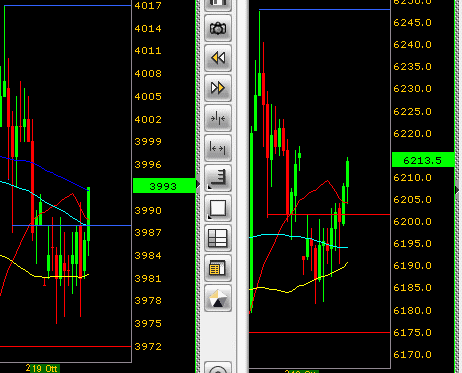The width and height of the screenshot is (462, 373).
Task: Select the green 6213.5 current price label
Action: point(423,160)
